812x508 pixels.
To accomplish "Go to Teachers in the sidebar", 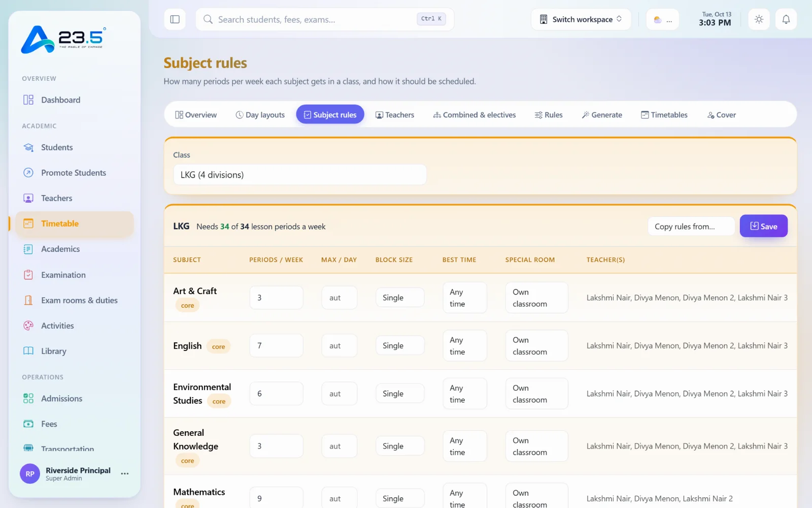I will (x=75, y=198).
